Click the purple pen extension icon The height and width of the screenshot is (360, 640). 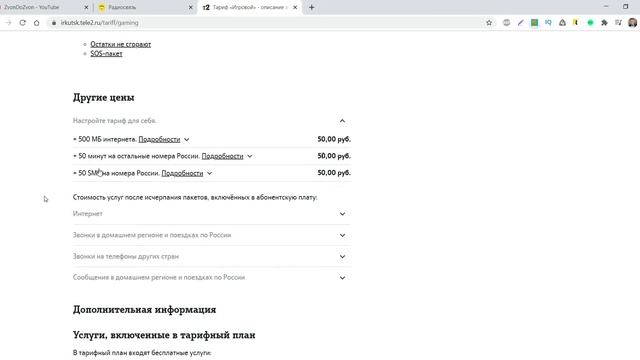pyautogui.click(x=520, y=23)
